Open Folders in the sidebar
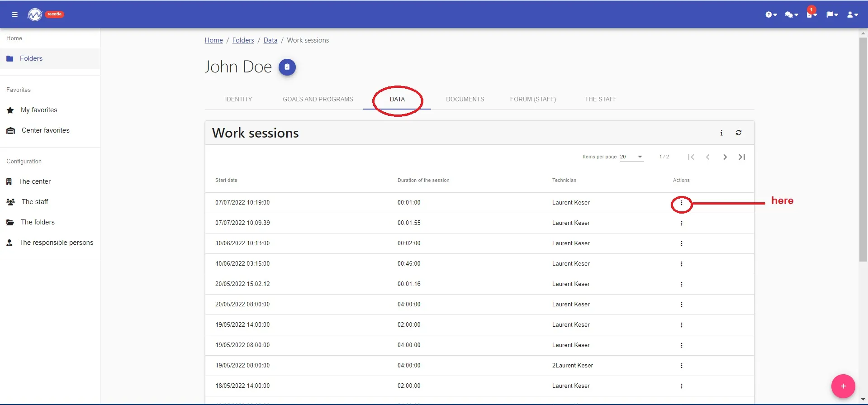Screen dimensions: 868x405 (x=50, y=58)
